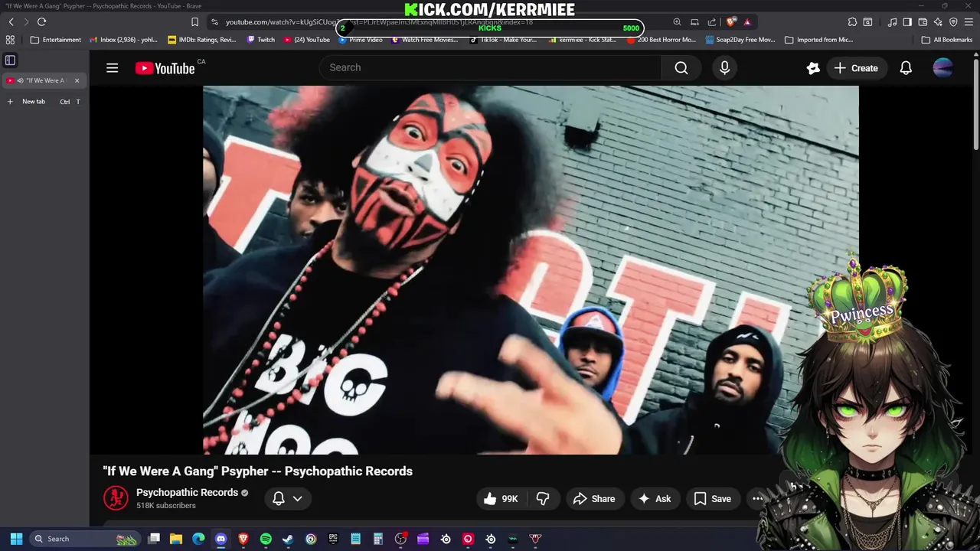Image resolution: width=980 pixels, height=551 pixels.
Task: Click the Create button
Action: (x=857, y=68)
